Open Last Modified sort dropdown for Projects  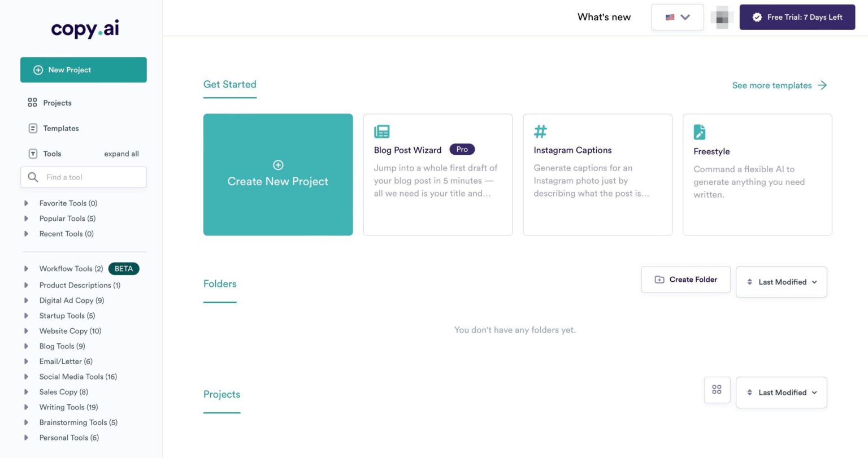point(781,392)
